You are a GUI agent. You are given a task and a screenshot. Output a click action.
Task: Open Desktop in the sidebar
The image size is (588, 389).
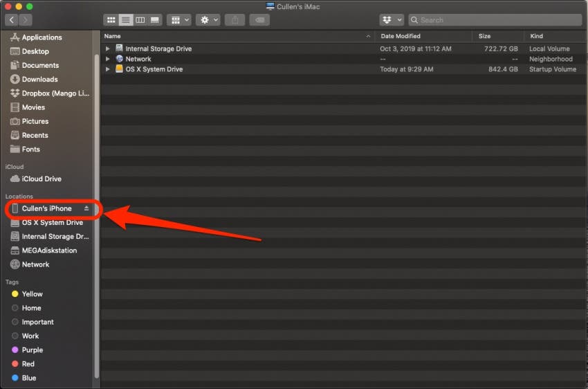(x=35, y=51)
